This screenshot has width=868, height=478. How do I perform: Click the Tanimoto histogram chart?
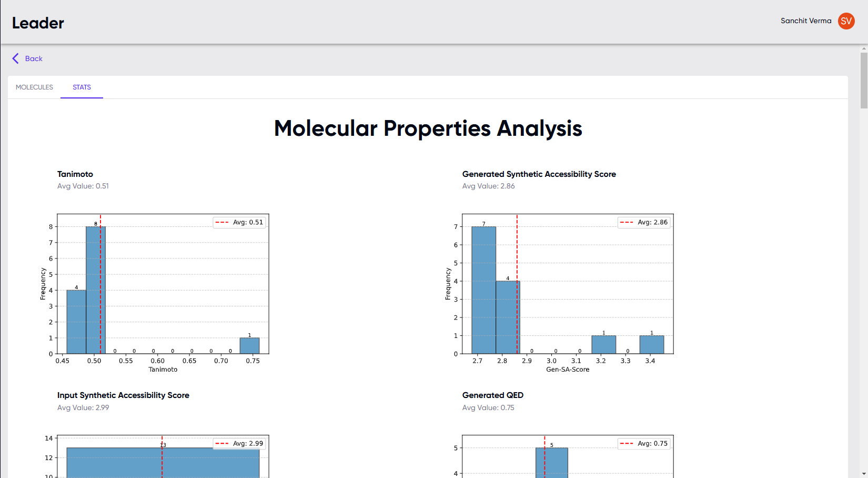155,293
